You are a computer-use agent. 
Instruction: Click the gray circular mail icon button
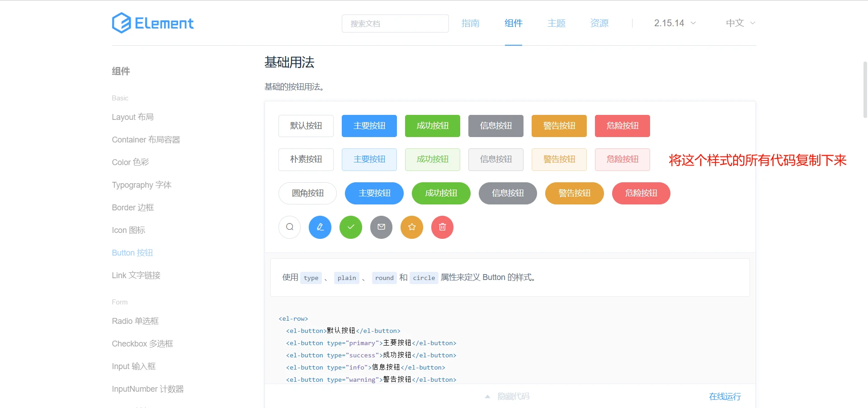click(x=381, y=227)
